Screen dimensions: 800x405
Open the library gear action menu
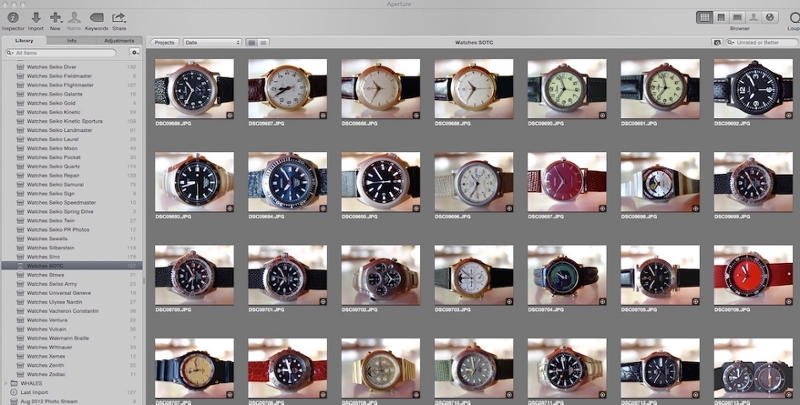(134, 52)
